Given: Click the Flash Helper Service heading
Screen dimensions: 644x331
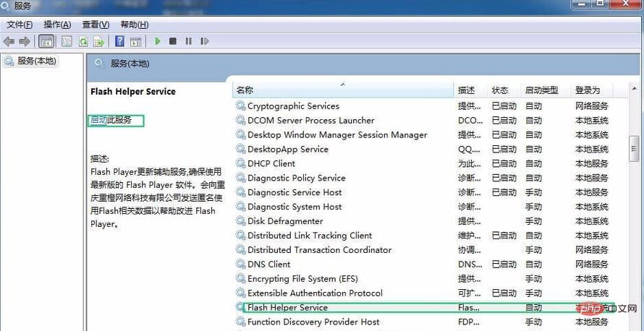Looking at the screenshot, I should (133, 92).
